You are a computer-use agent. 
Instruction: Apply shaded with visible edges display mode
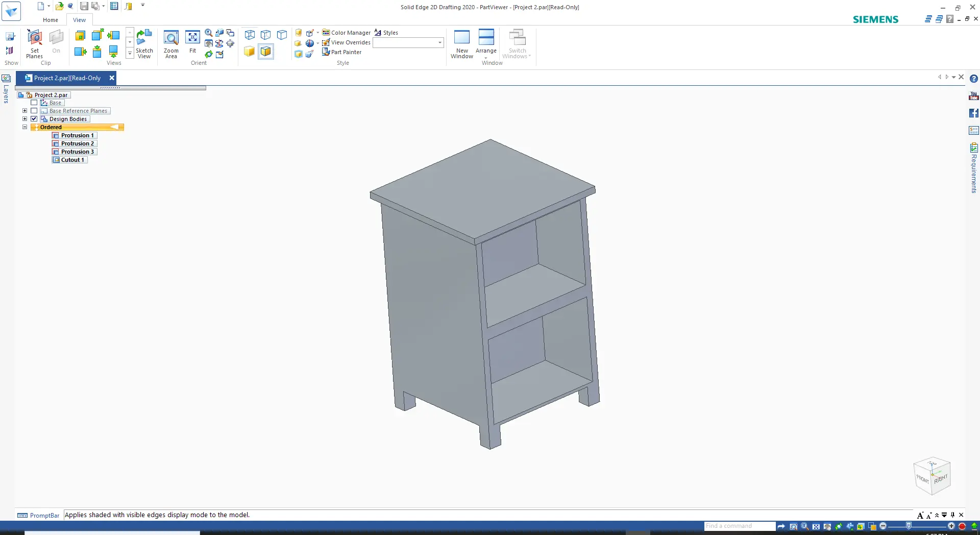[x=266, y=52]
